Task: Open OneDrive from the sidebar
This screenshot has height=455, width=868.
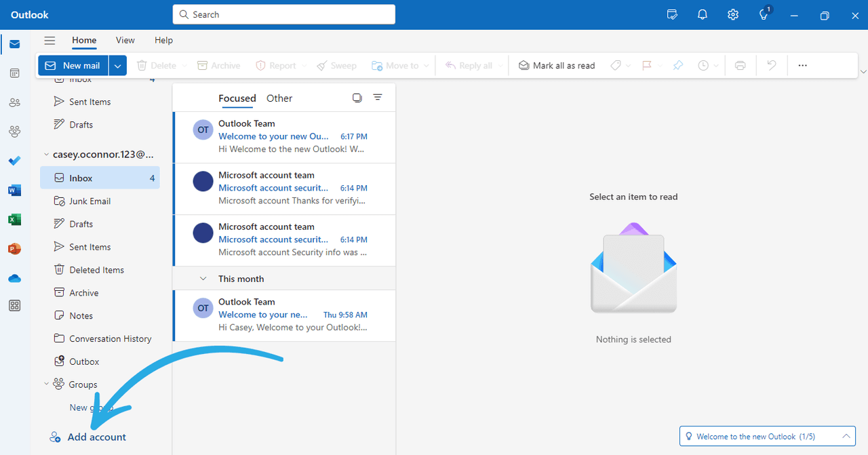Action: point(14,278)
